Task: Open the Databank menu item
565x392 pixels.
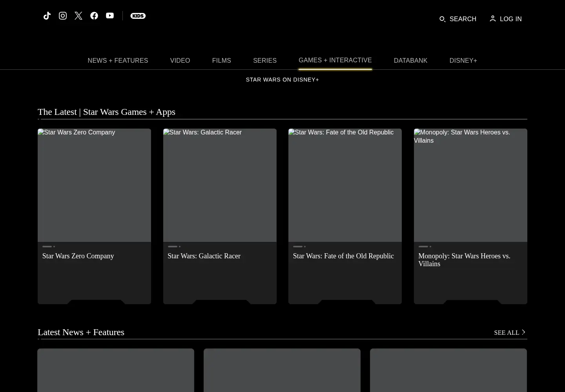Action: pos(411,60)
